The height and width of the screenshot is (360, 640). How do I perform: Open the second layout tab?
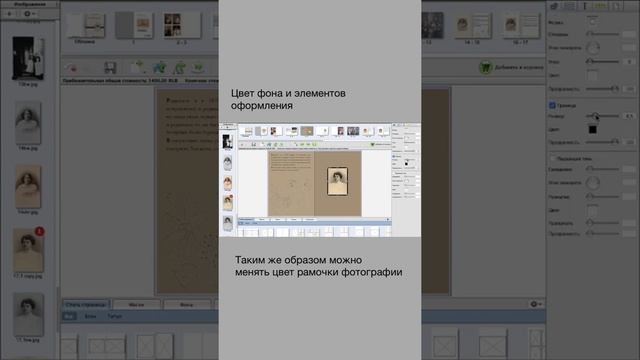[136, 304]
